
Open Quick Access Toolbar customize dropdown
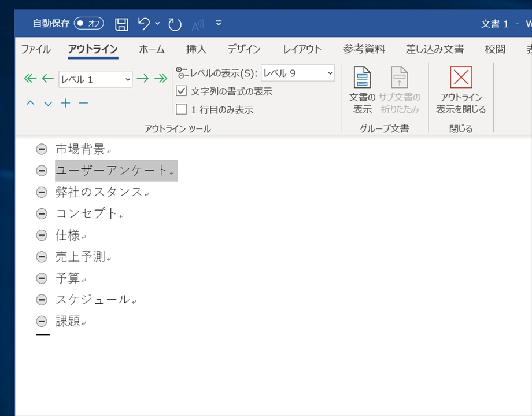(218, 24)
